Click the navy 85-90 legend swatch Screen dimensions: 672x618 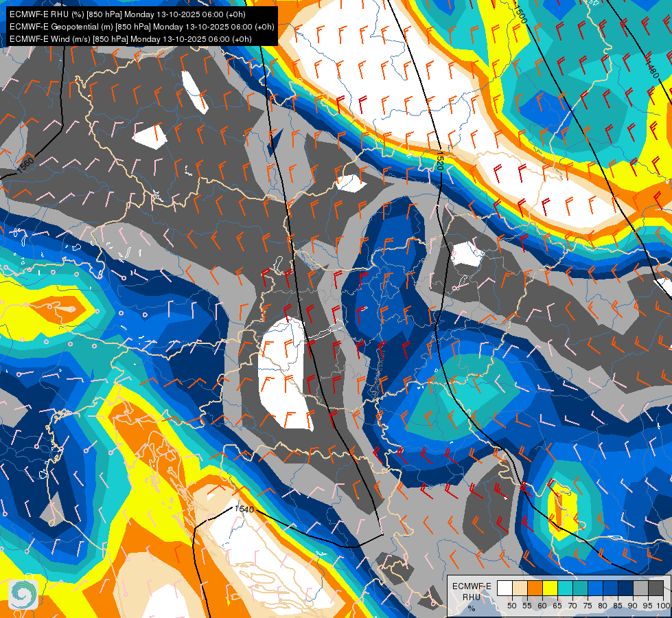pyautogui.click(x=626, y=588)
